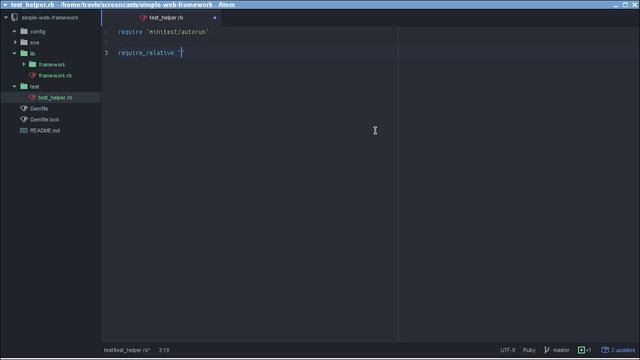Click the gem icon beside Gemfile
The image size is (640, 360).
[24, 109]
